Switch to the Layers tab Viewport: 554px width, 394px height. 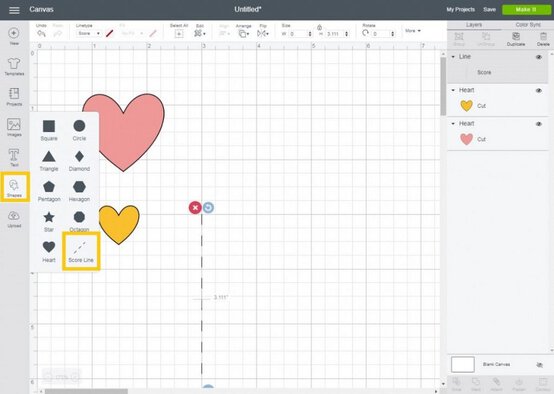tap(474, 25)
